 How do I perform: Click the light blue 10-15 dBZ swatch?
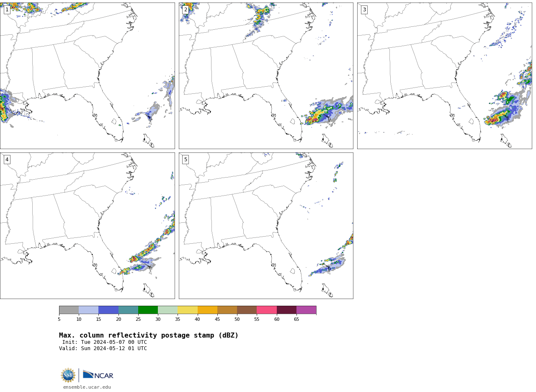click(x=89, y=310)
